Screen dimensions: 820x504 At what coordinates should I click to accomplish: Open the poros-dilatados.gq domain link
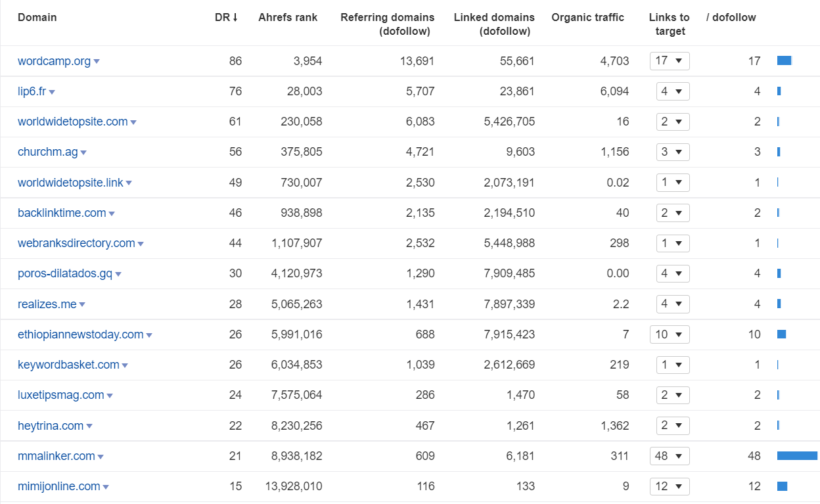(x=65, y=273)
